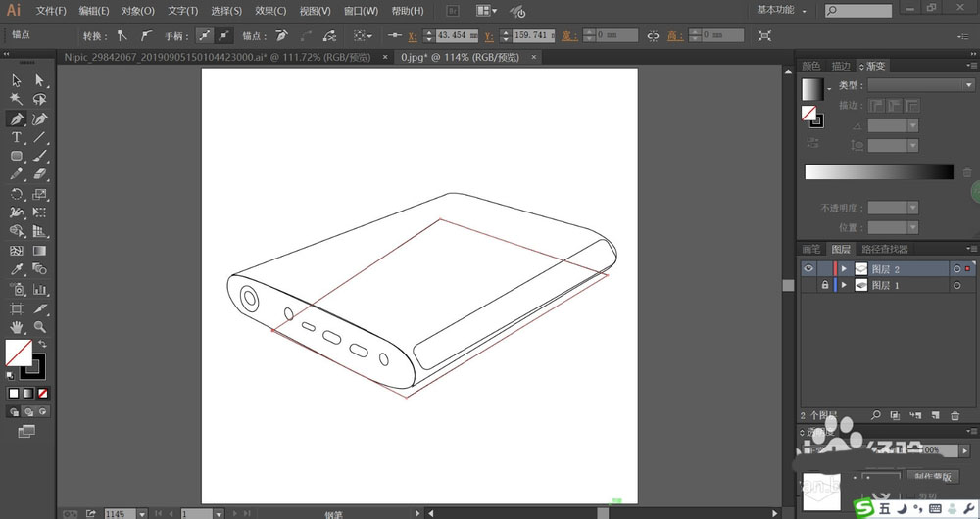Click the toolbox Stroke swatch
The height and width of the screenshot is (519, 980).
pyautogui.click(x=33, y=367)
